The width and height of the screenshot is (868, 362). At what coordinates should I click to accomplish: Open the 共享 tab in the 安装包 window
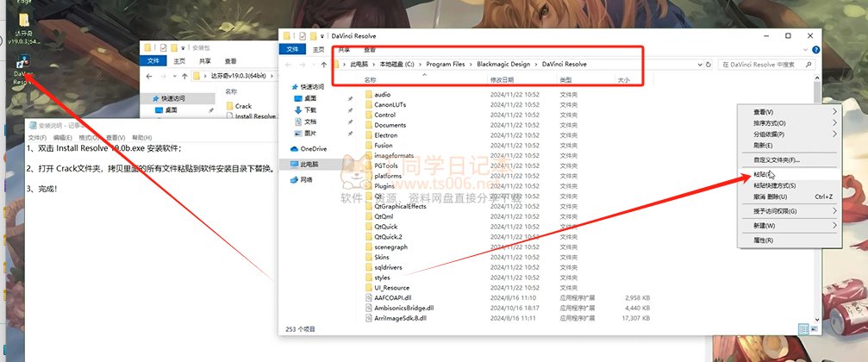(205, 61)
